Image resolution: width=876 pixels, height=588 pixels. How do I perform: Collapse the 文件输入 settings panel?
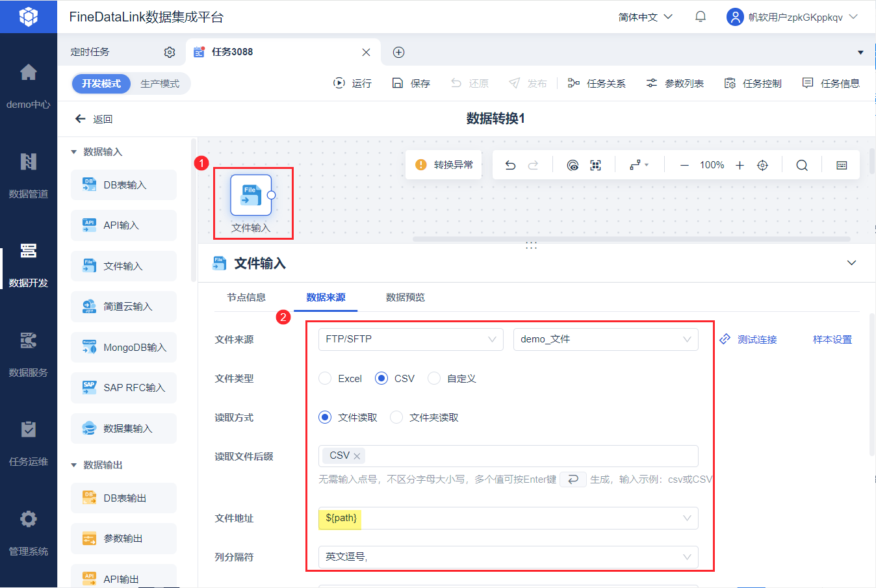[x=852, y=263]
